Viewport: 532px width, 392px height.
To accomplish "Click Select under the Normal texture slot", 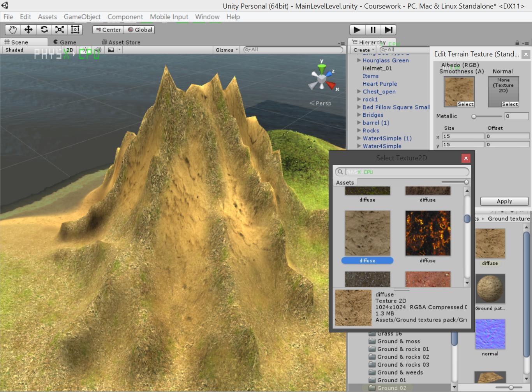I will coord(509,104).
